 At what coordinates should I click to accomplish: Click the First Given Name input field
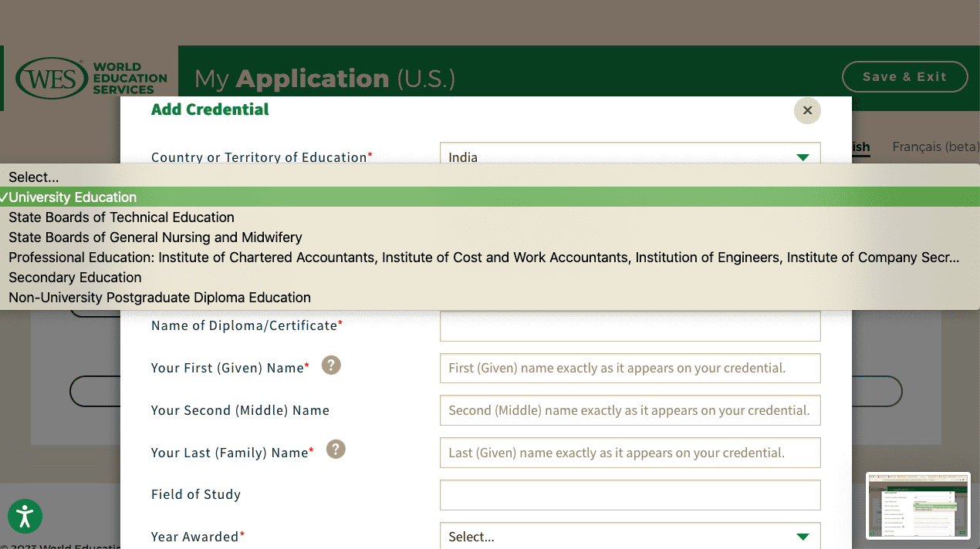pyautogui.click(x=630, y=368)
